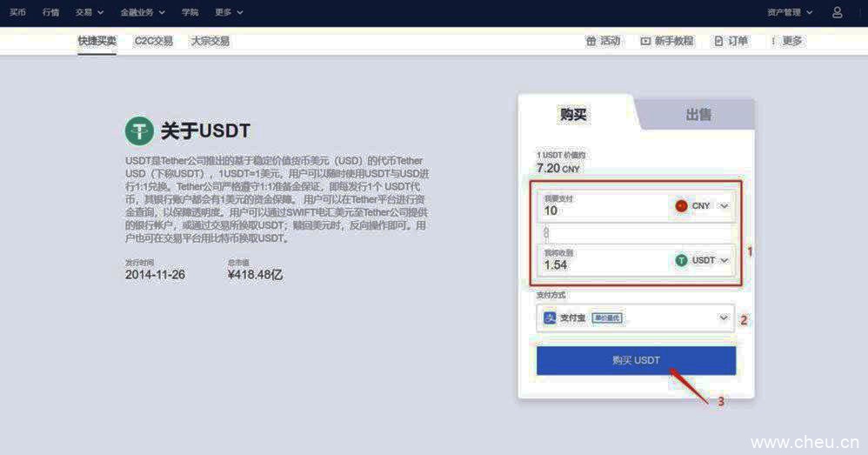Open the 金融业务 menu

pyautogui.click(x=142, y=12)
